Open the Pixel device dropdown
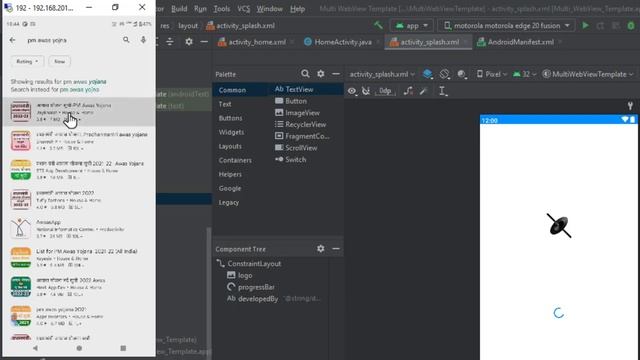 tap(491, 74)
